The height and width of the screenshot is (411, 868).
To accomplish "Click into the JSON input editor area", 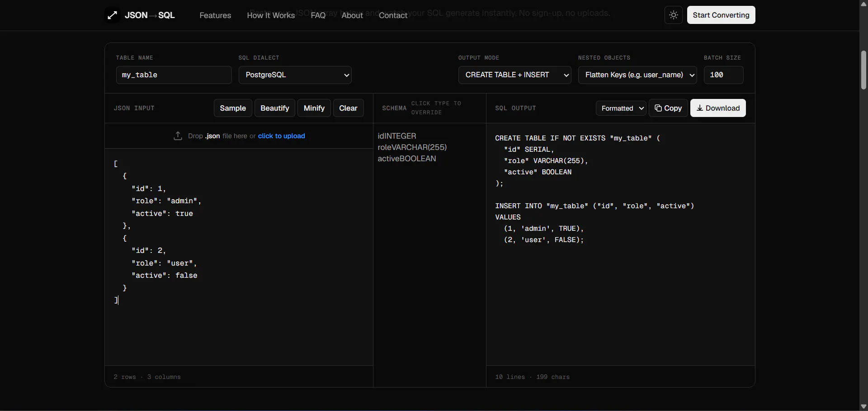I will (x=239, y=257).
